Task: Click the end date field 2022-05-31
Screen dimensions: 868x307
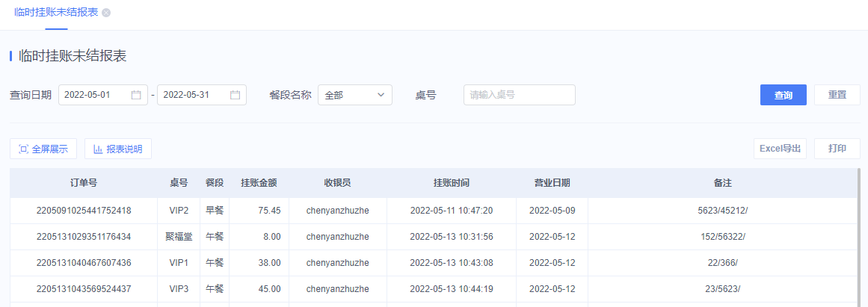Action: pyautogui.click(x=202, y=95)
